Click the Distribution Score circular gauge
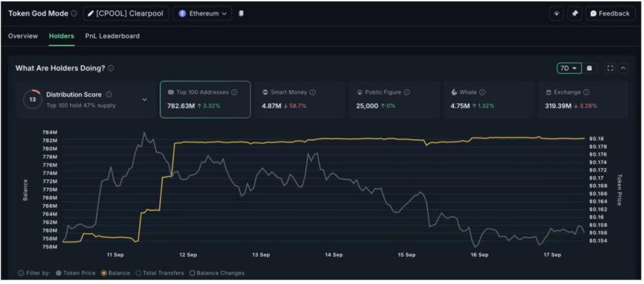The width and height of the screenshot is (644, 284). pos(32,99)
